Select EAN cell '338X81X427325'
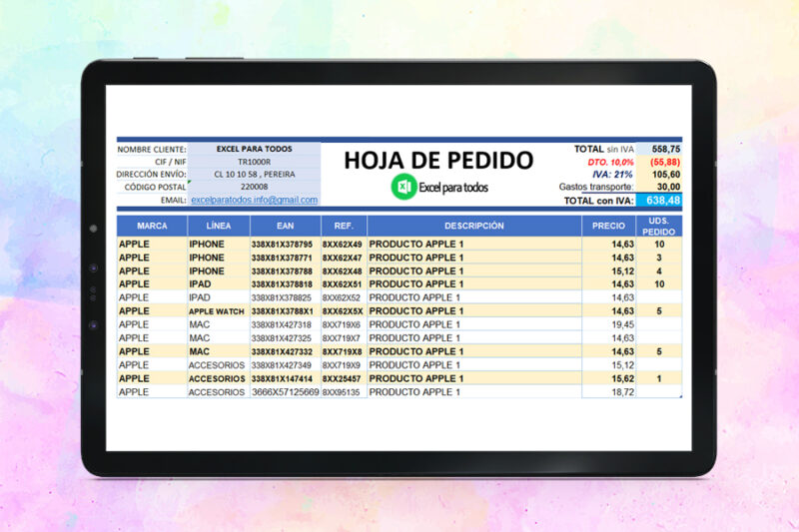Image resolution: width=799 pixels, height=532 pixels. pyautogui.click(x=286, y=338)
